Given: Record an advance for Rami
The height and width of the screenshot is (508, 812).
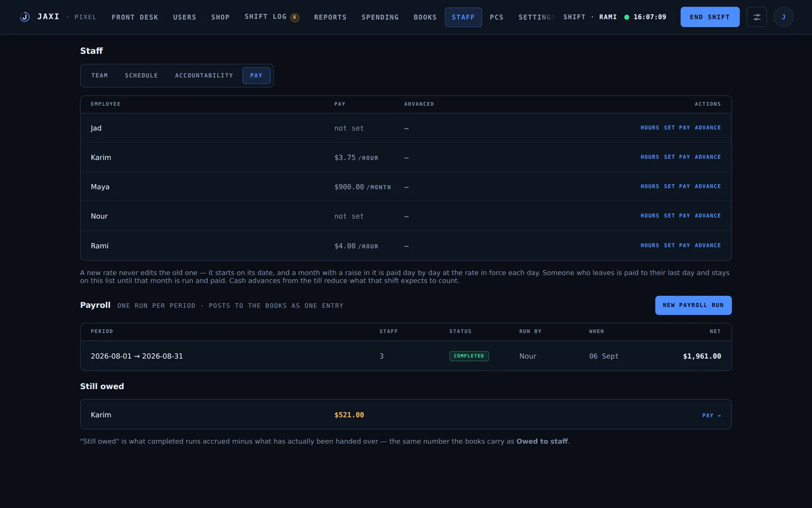Looking at the screenshot, I should pos(708,245).
